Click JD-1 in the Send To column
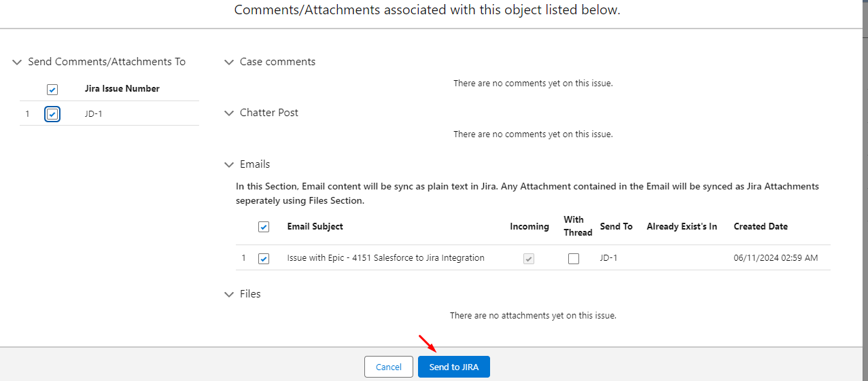 click(609, 258)
